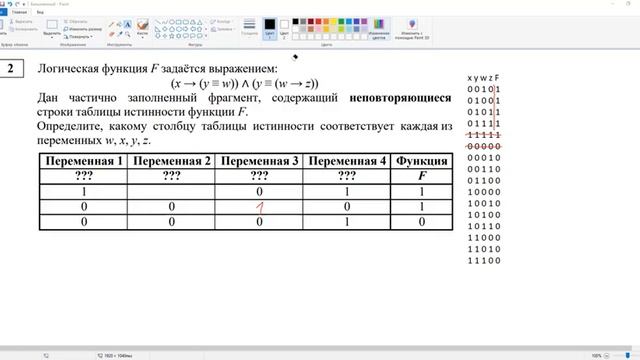Click the Save icon in title bar
Image resolution: width=640 pixels, height=360 pixels.
coord(2,4)
